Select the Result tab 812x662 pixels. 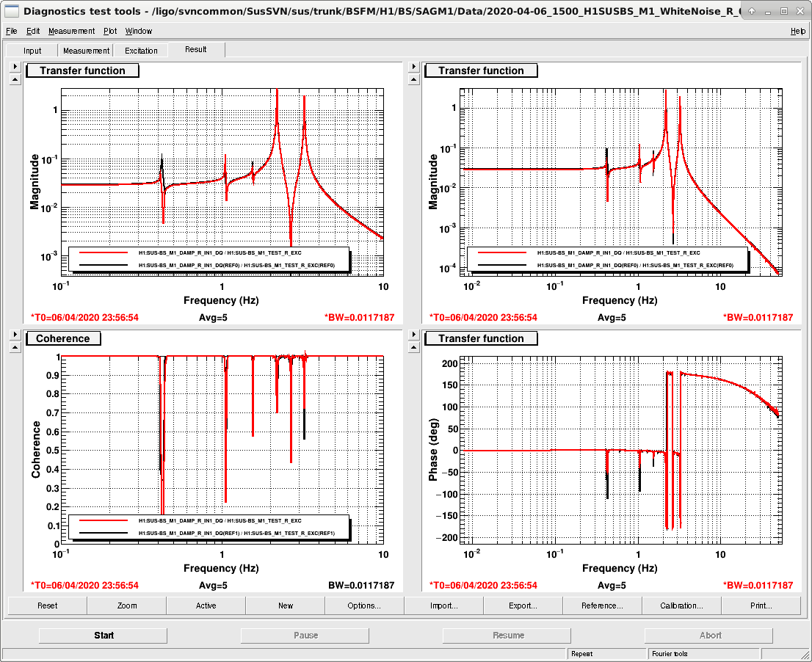point(196,49)
